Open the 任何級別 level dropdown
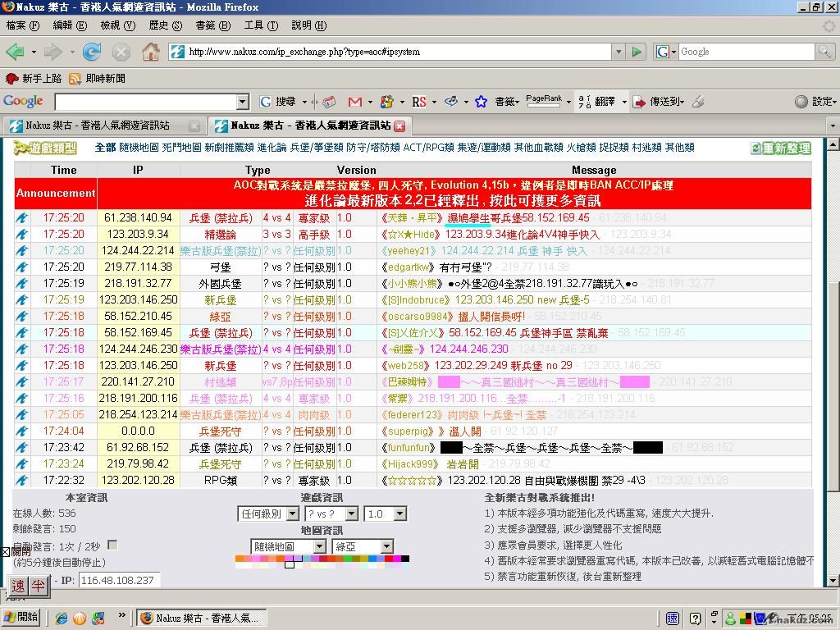 [x=270, y=514]
